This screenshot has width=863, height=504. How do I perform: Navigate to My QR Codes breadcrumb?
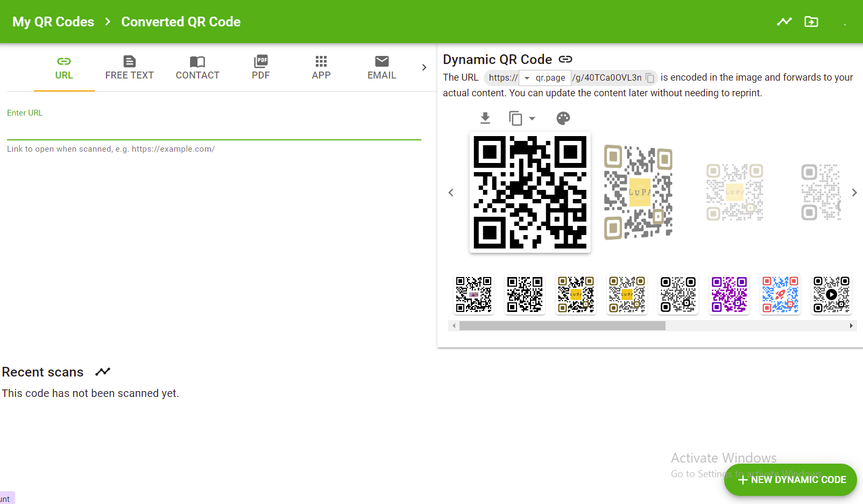pos(53,22)
